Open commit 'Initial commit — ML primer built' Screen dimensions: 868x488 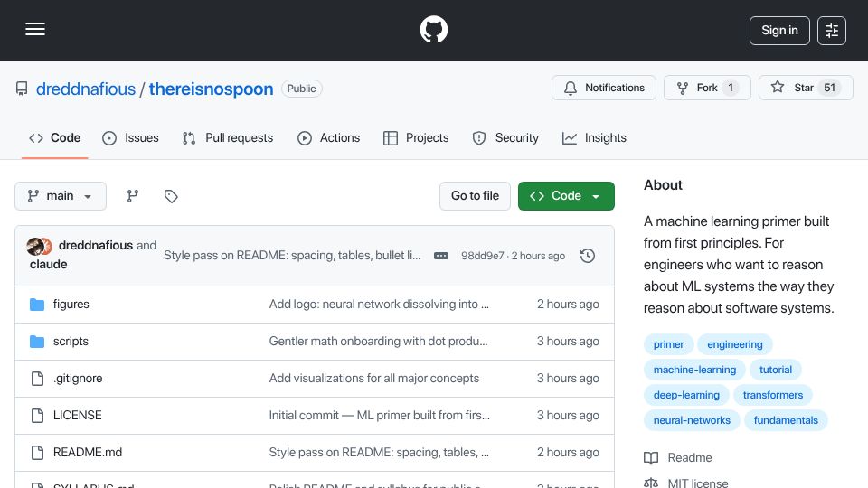point(379,416)
